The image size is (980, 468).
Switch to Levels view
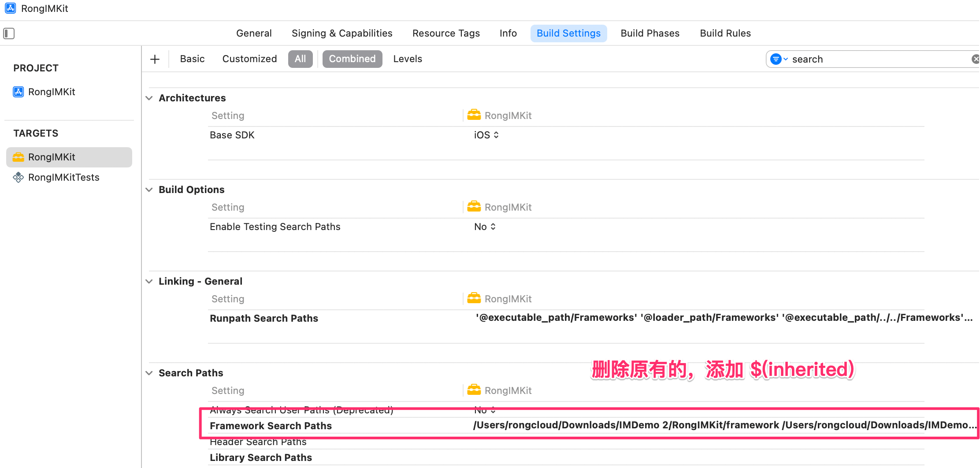(x=408, y=59)
